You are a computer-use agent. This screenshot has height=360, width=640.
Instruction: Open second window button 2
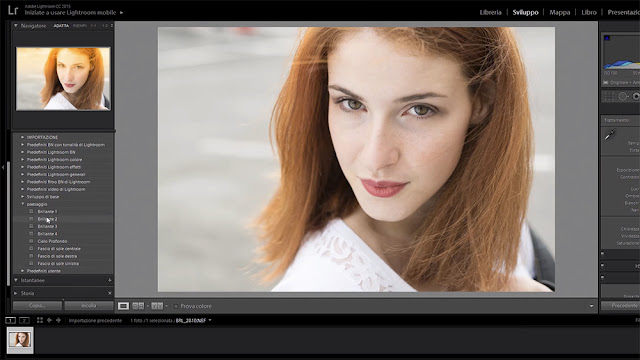24,320
